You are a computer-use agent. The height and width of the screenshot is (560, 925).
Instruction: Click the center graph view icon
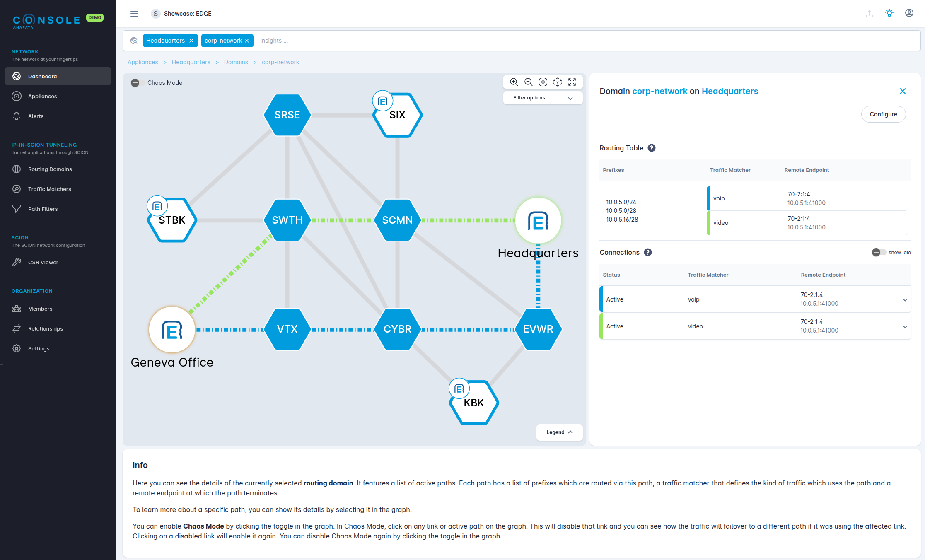point(543,82)
